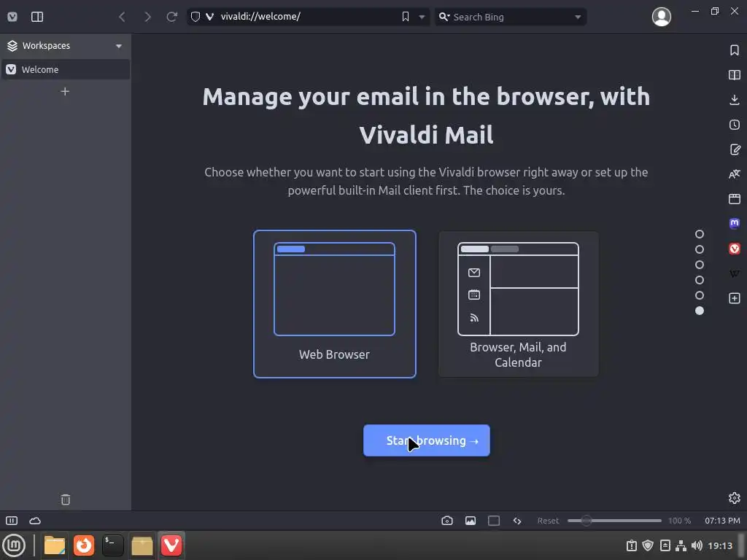The image size is (747, 560).
Task: Click Start browsing button
Action: click(426, 440)
